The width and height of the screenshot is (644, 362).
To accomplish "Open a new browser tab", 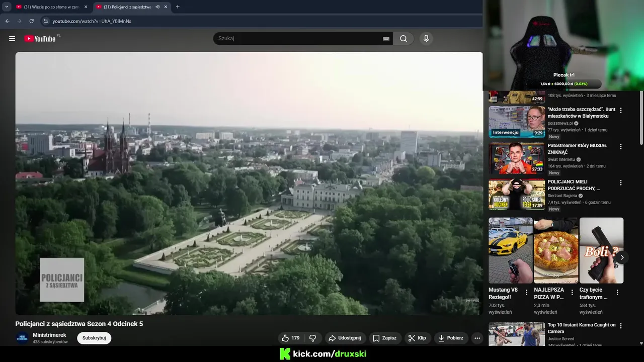I will click(178, 7).
